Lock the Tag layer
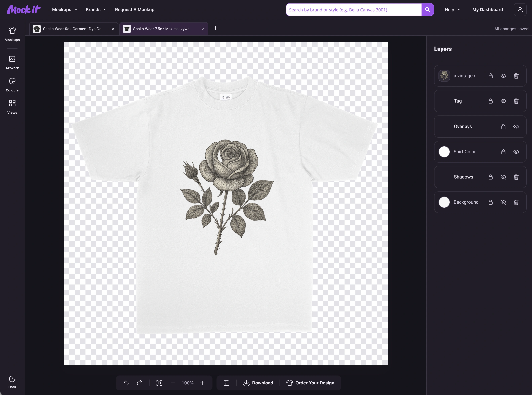Image resolution: width=532 pixels, height=395 pixels. [x=491, y=101]
